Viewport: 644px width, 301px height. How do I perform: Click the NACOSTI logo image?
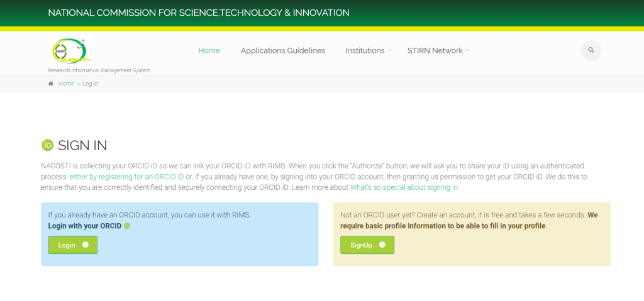coord(70,51)
